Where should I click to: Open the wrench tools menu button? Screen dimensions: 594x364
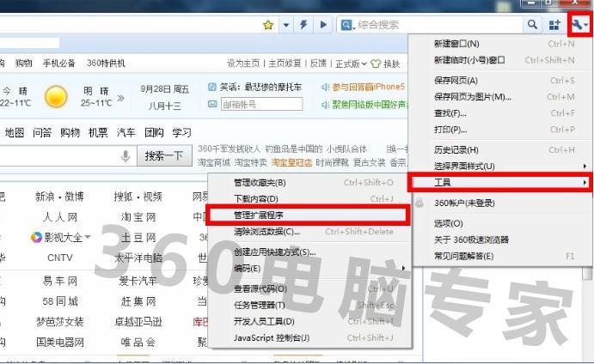(579, 25)
